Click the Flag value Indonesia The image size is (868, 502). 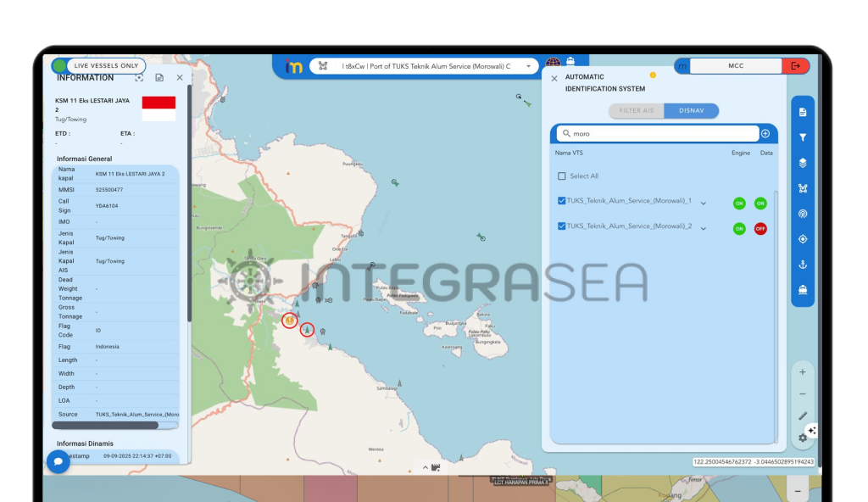point(108,346)
